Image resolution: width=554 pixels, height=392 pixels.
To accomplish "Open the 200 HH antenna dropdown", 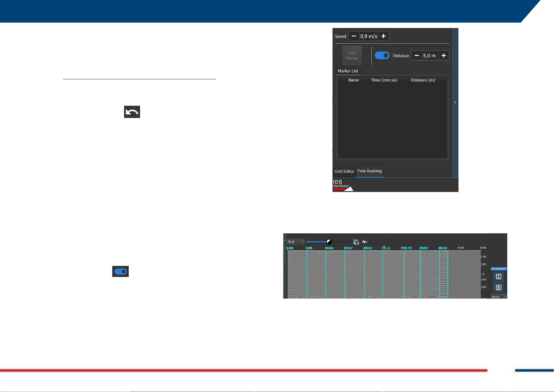I will coord(499,297).
